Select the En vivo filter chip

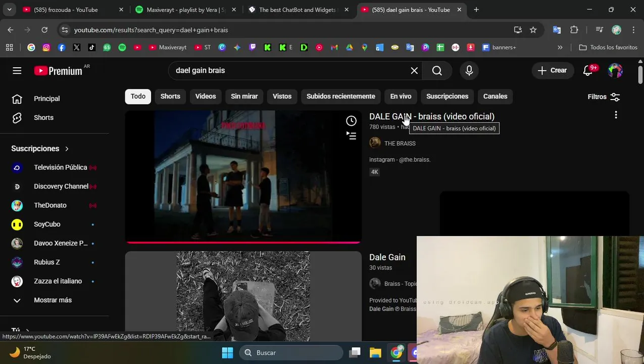[x=401, y=97]
